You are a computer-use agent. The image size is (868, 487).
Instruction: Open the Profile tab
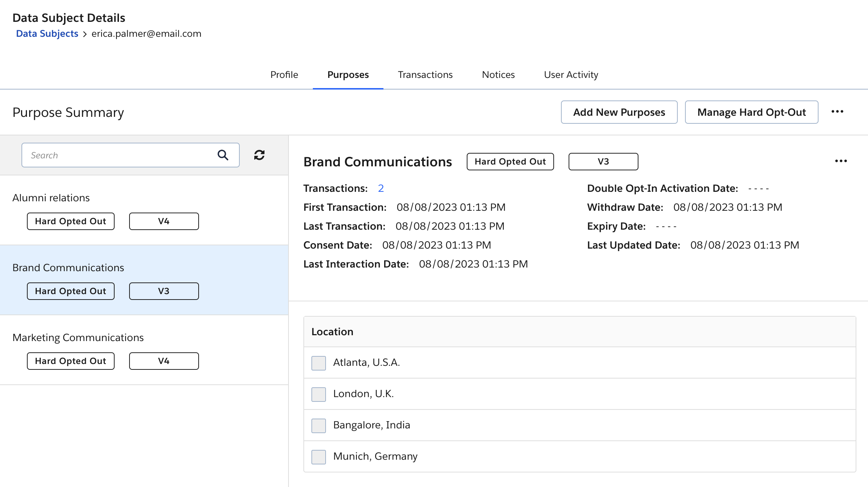click(284, 75)
